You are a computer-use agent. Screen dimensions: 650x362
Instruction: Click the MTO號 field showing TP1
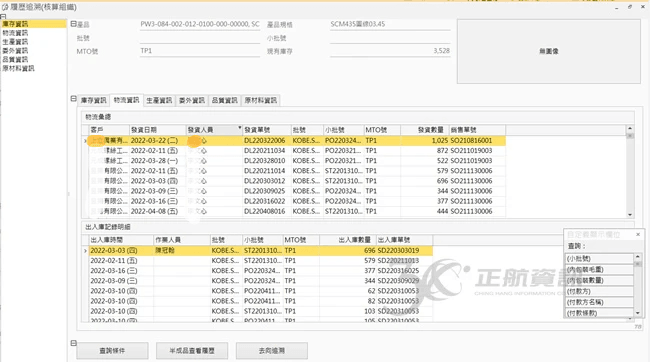click(x=200, y=51)
